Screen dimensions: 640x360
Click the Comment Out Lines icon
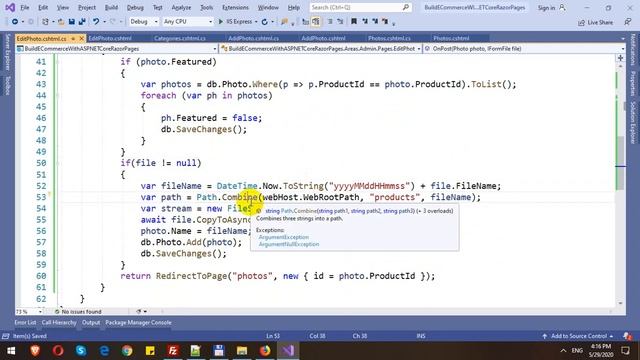coord(330,22)
